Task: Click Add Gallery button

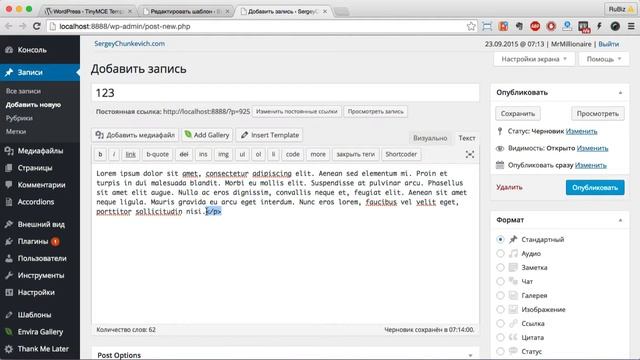Action: [x=207, y=135]
